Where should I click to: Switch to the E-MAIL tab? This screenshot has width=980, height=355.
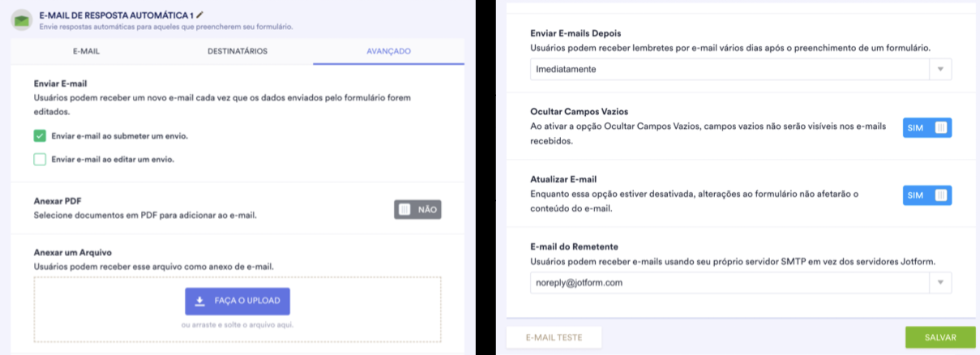[87, 51]
